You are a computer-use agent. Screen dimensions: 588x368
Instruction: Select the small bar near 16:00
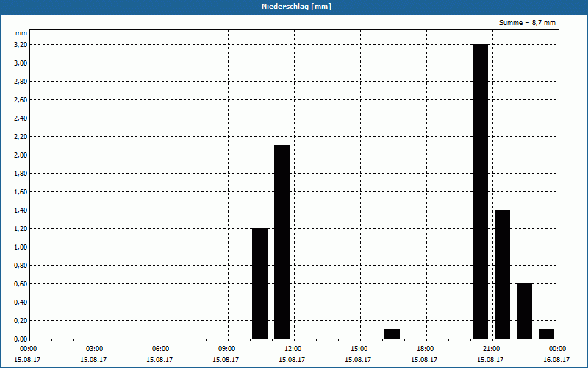tap(392, 334)
